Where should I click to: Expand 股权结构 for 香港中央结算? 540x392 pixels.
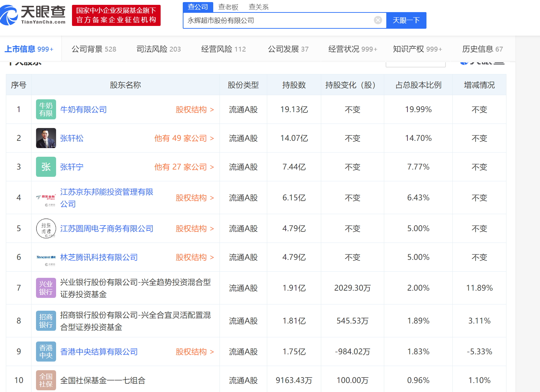pyautogui.click(x=195, y=352)
